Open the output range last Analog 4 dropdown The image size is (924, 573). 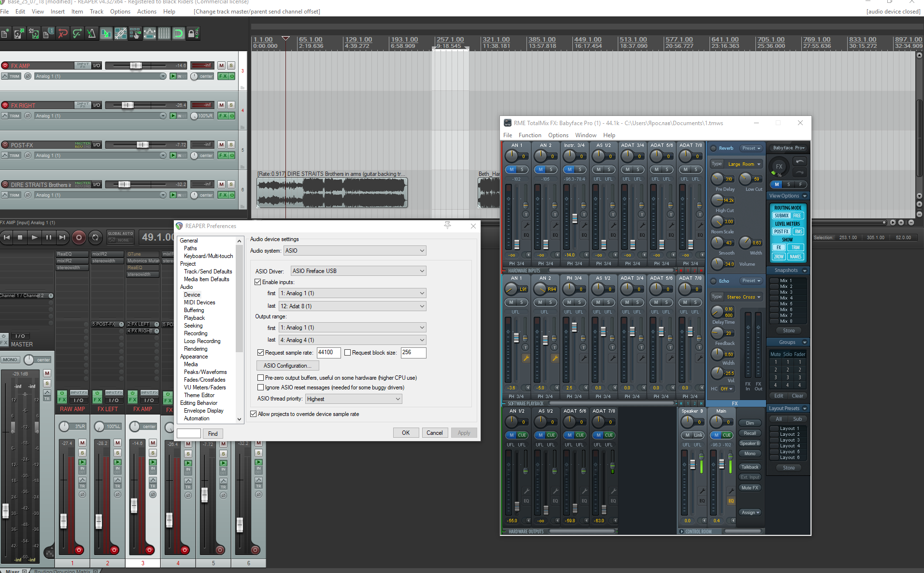click(353, 340)
